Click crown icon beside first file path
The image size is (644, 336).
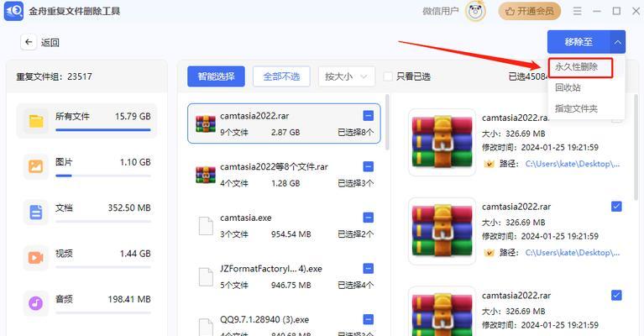[489, 164]
